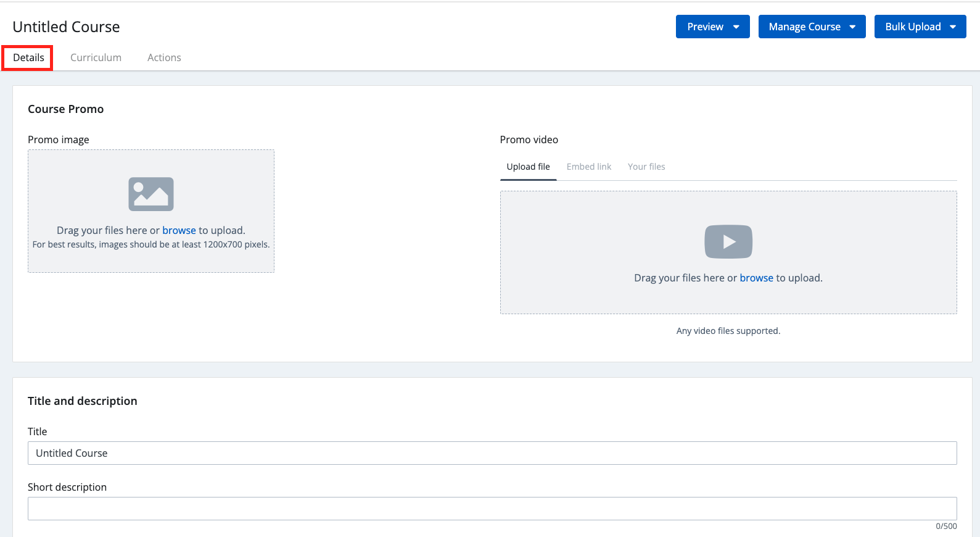Click the Manage Course button label
The height and width of the screenshot is (537, 980).
804,27
